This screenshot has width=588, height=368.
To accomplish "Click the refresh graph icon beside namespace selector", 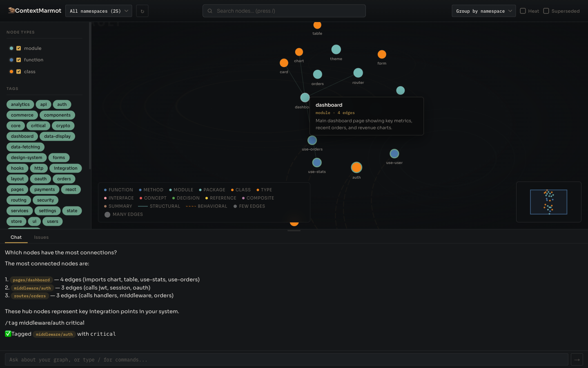I will 142,11.
